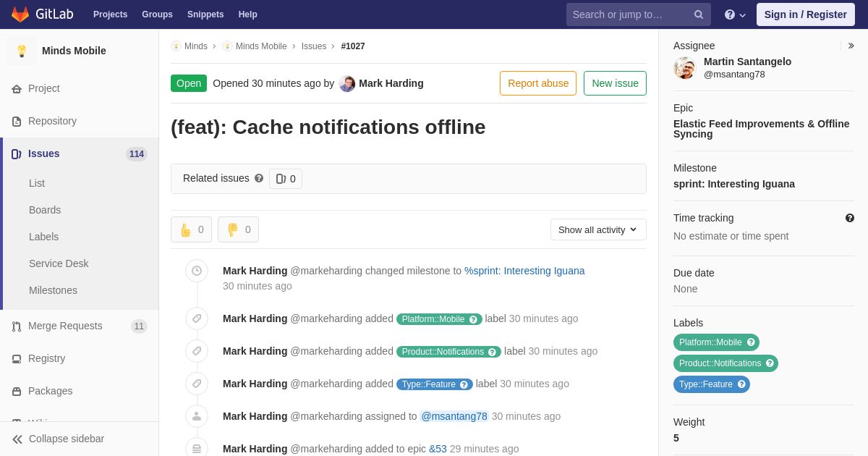Click the GitLab fox logo
Viewport: 868px width, 456px height.
[x=20, y=14]
